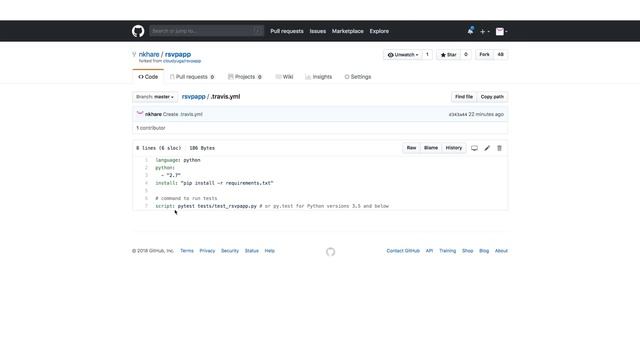Open the footer Status link
Screen dimensions: 640x360
click(251, 251)
